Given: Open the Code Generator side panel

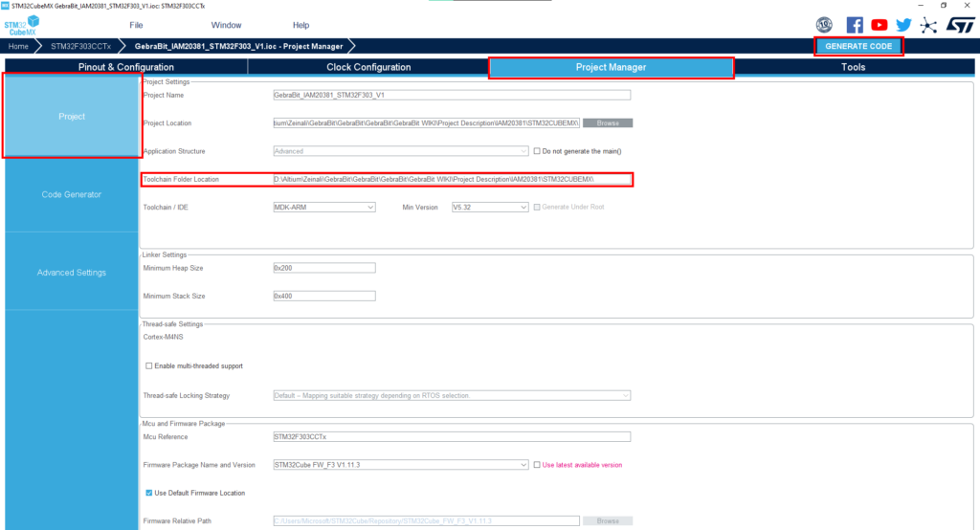Looking at the screenshot, I should [x=72, y=194].
